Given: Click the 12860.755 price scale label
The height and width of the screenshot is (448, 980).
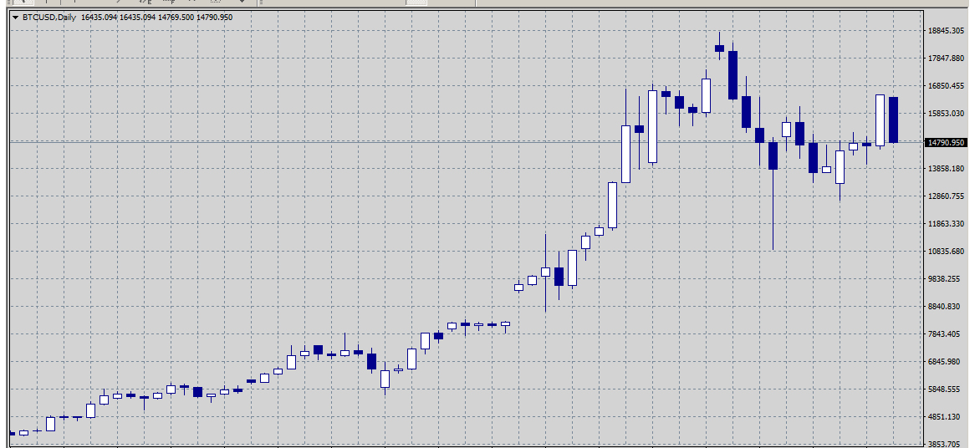Looking at the screenshot, I should (947, 196).
